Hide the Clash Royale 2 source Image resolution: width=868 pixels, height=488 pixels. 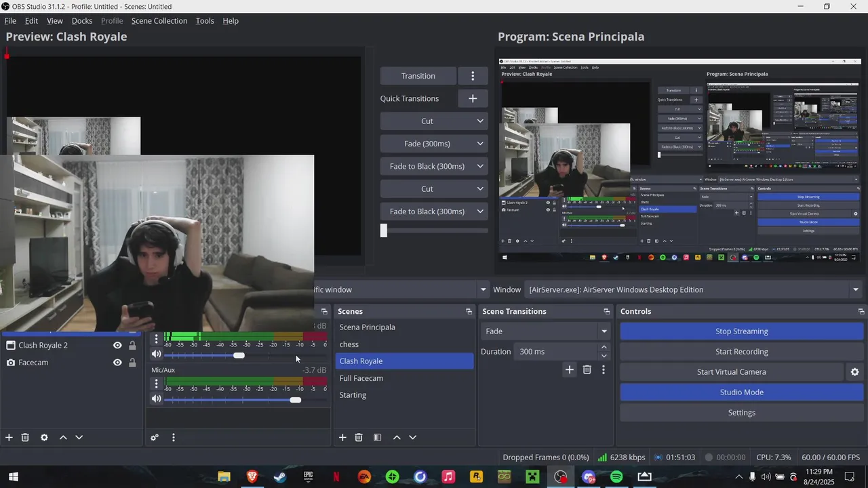117,345
